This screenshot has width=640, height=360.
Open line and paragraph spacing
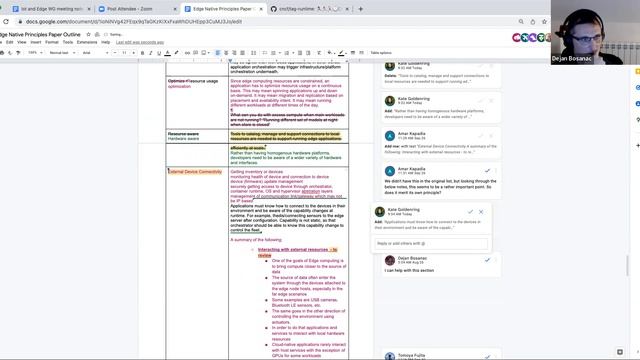point(253,53)
